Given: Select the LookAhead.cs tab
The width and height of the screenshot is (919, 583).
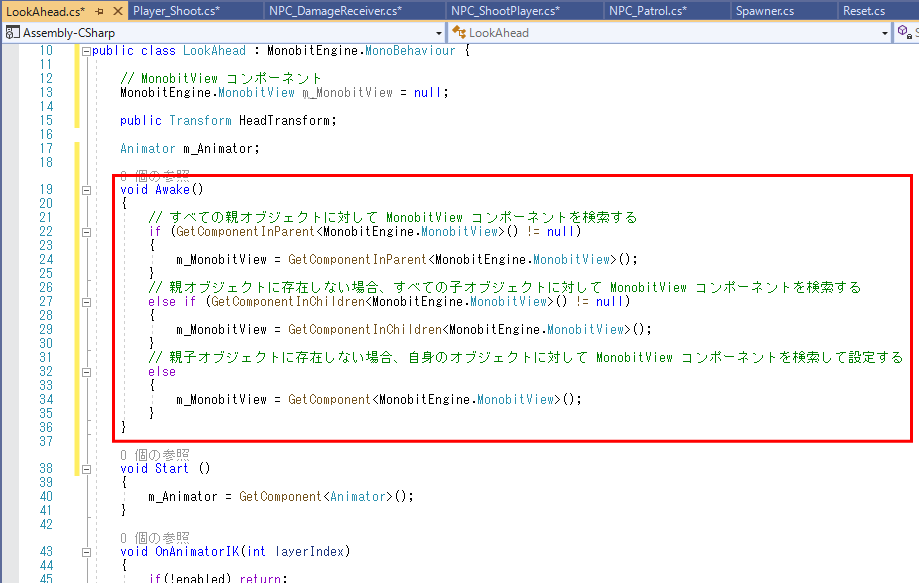Looking at the screenshot, I should 45,11.
